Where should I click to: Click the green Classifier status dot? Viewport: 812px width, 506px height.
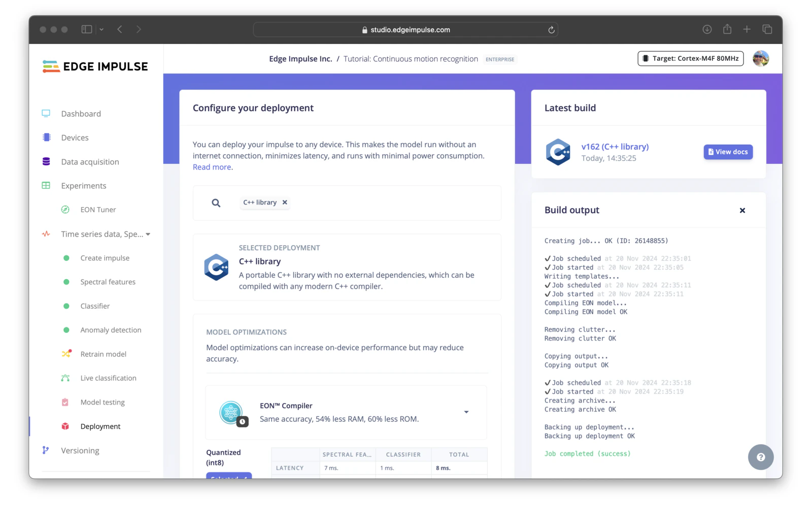coord(66,306)
